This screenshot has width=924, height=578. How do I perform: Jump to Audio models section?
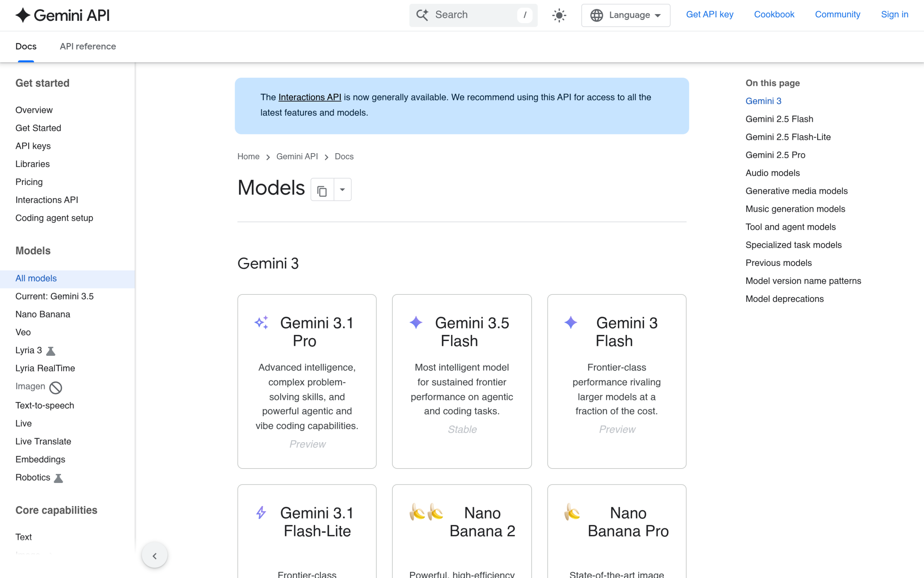[x=772, y=173]
